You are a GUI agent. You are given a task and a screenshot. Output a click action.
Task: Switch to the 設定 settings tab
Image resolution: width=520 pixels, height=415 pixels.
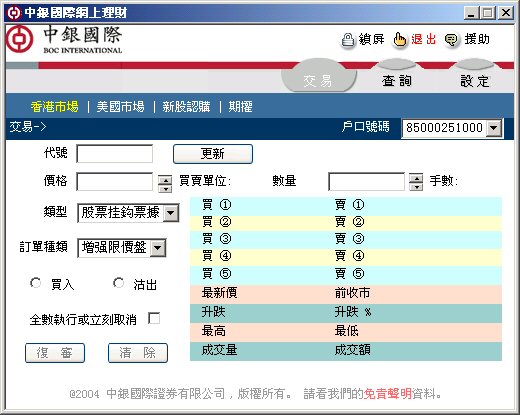pos(475,81)
